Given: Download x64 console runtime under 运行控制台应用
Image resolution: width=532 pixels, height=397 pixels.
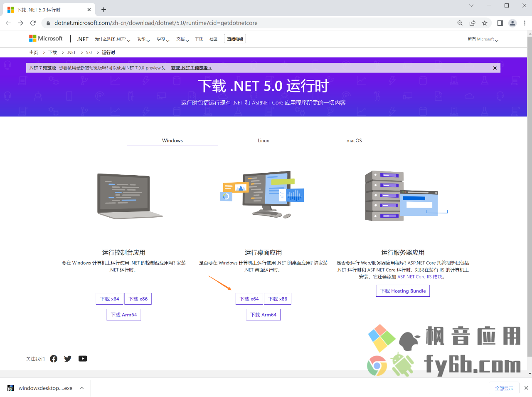Looking at the screenshot, I should (x=110, y=299).
